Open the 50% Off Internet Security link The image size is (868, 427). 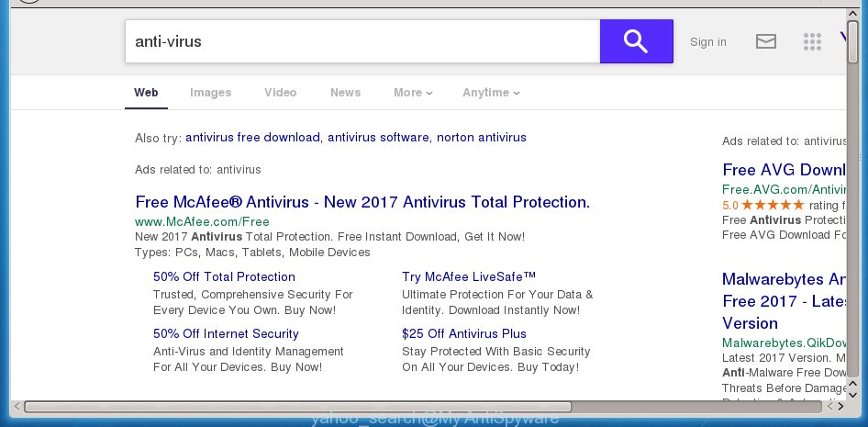click(x=226, y=333)
